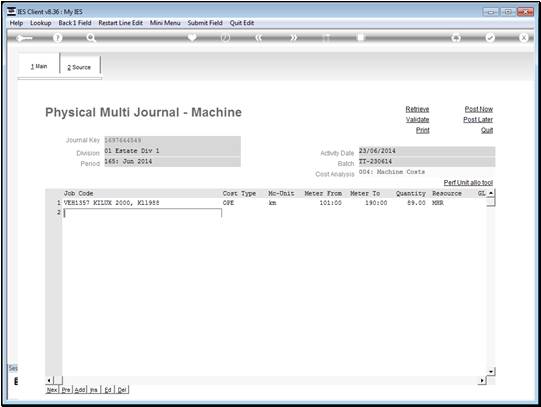The width and height of the screenshot is (541, 407).
Task: Click the Validate link
Action: pyautogui.click(x=417, y=120)
